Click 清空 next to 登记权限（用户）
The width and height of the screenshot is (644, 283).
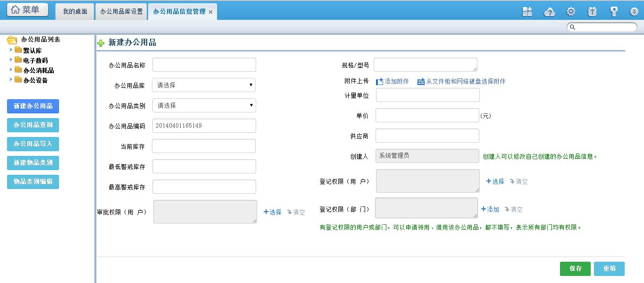(519, 181)
